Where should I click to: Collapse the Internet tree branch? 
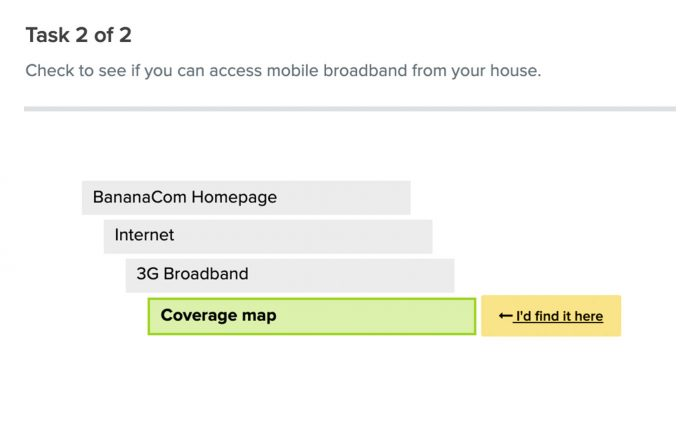point(268,236)
